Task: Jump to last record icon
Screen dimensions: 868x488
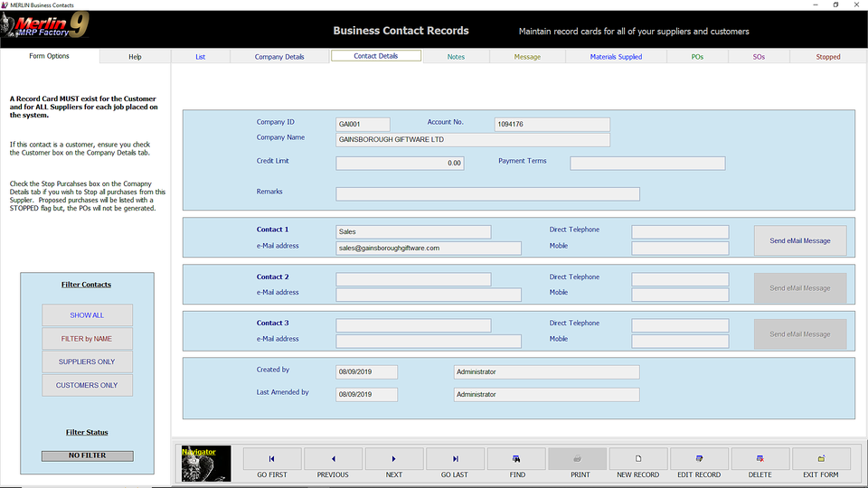Action: point(455,459)
